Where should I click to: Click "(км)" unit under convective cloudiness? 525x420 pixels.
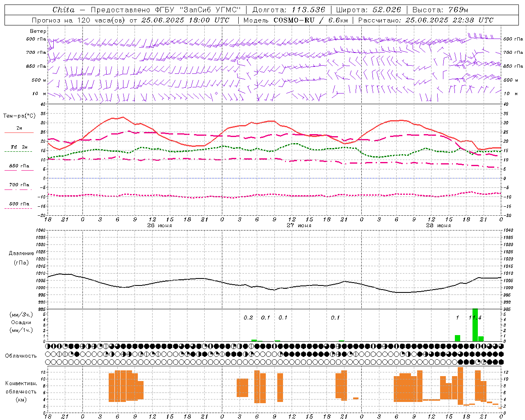pos(21,399)
